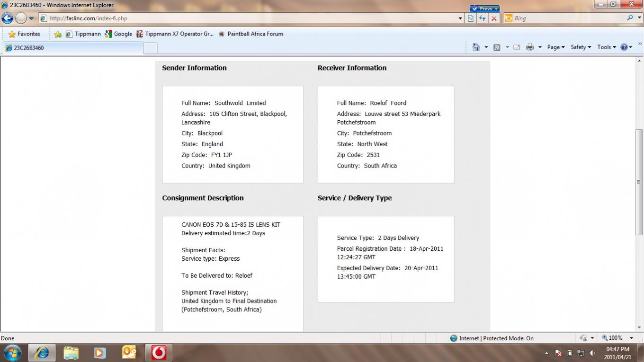Click the "18-Apr-2011" parcel registration date
Image resolution: width=644 pixels, height=362 pixels.
pyautogui.click(x=426, y=249)
